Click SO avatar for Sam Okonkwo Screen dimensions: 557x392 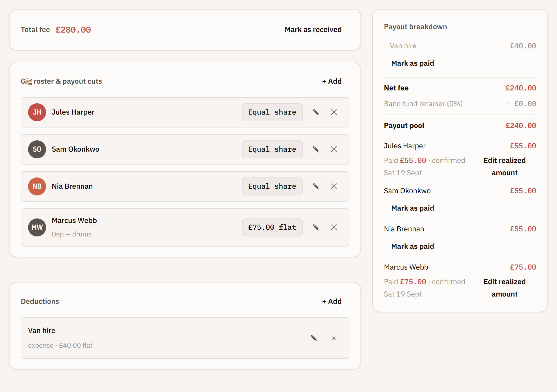(x=37, y=149)
